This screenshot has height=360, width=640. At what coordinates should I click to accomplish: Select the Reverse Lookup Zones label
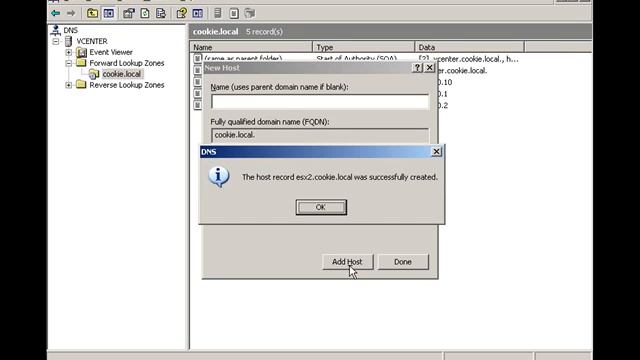point(127,85)
